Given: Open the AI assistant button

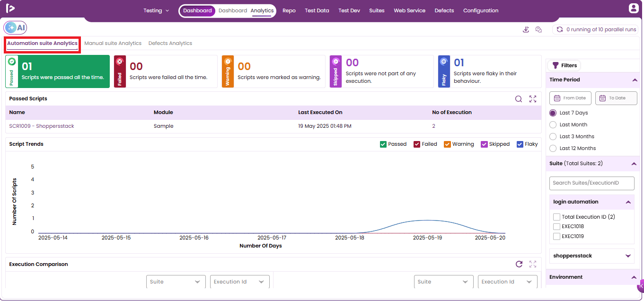Looking at the screenshot, I should coord(16,28).
